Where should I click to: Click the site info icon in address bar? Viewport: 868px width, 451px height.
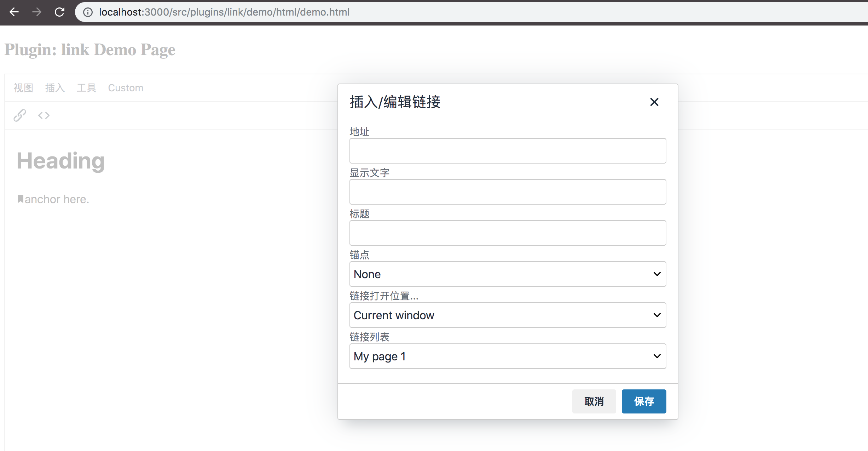click(88, 12)
